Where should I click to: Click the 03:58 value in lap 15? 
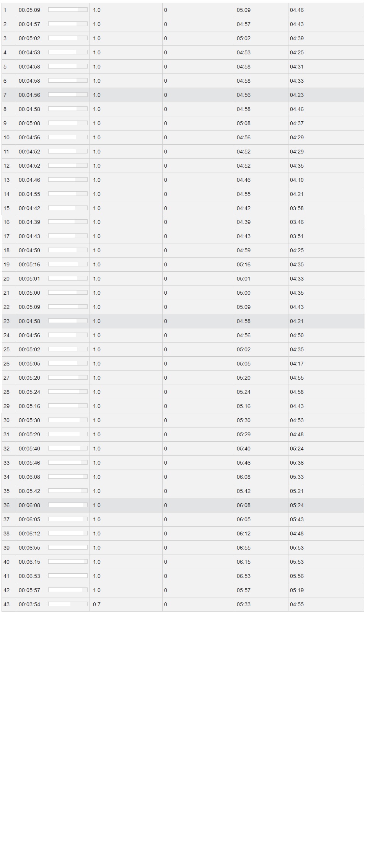point(297,208)
